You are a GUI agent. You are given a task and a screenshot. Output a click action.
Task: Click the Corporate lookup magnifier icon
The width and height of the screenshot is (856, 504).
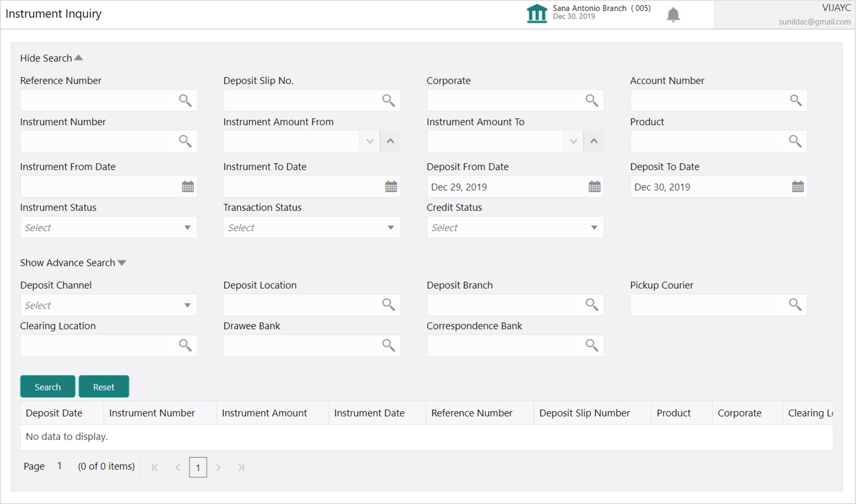point(592,100)
